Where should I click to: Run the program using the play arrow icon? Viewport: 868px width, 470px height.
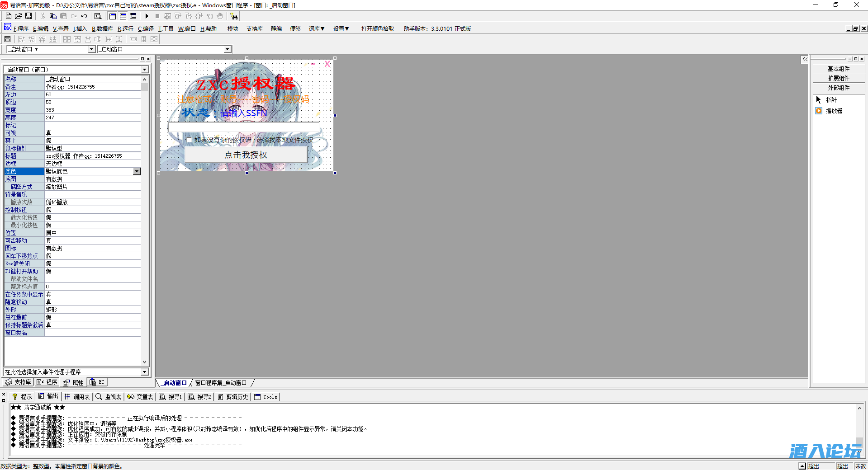tap(147, 16)
